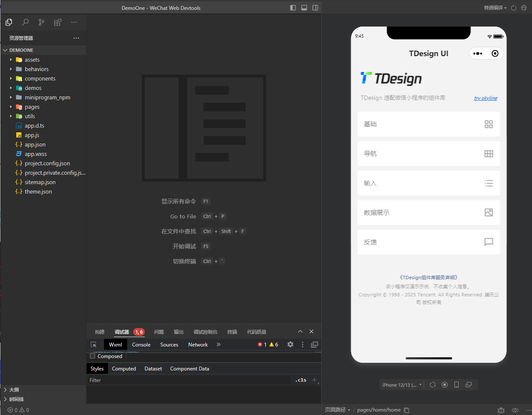The image size is (532, 415).
Task: Undock devtools into separate window icon
Action: click(315, 344)
